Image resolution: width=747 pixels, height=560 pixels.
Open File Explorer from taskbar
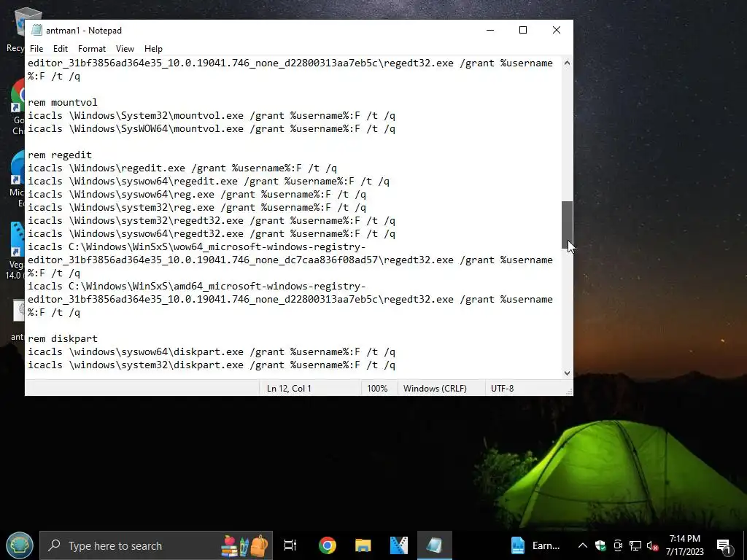pyautogui.click(x=363, y=545)
